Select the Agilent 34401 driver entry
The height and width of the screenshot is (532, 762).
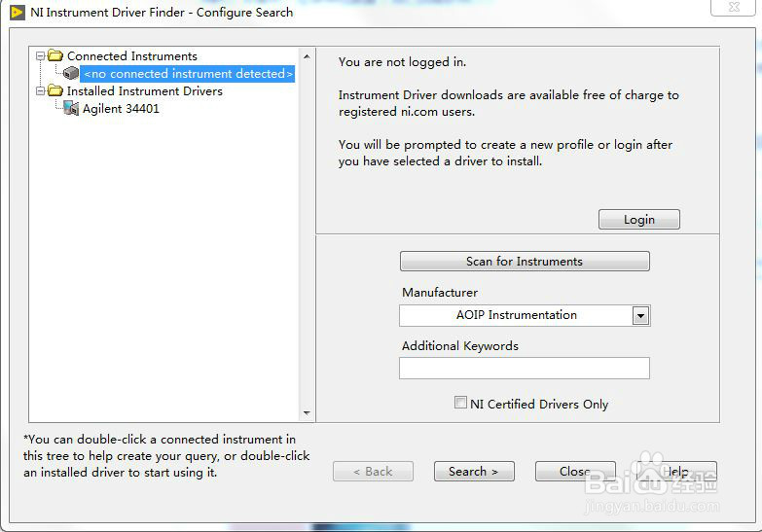[x=121, y=108]
